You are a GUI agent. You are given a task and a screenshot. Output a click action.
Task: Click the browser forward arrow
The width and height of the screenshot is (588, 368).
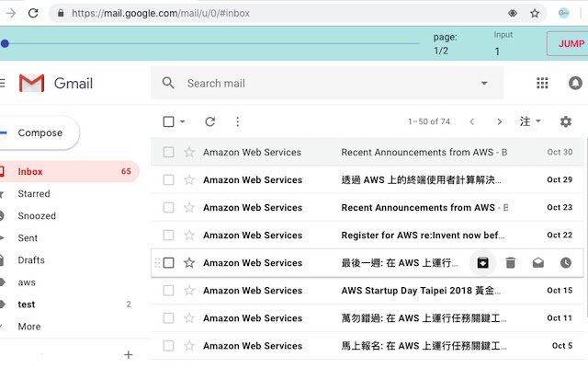click(x=11, y=13)
